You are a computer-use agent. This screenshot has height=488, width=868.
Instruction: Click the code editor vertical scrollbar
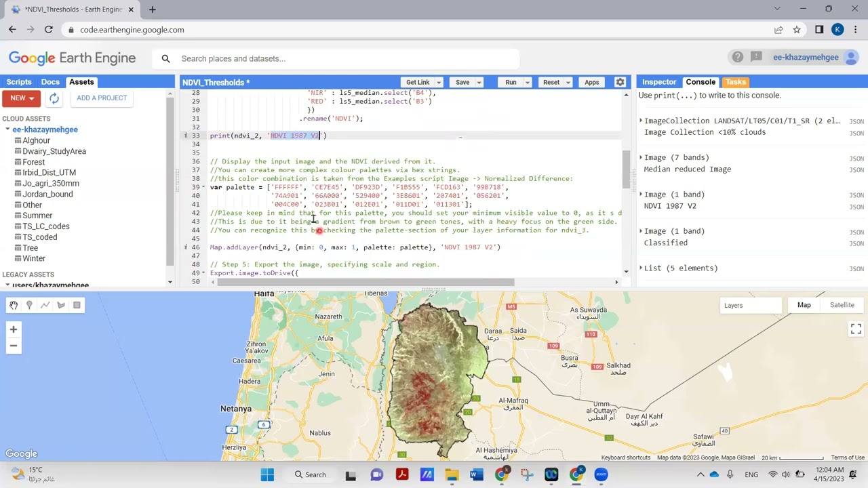[x=626, y=169]
